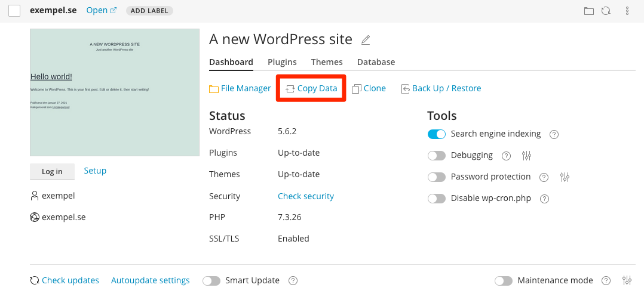Enable the Debugging toggle
The width and height of the screenshot is (644, 300).
[x=437, y=156]
